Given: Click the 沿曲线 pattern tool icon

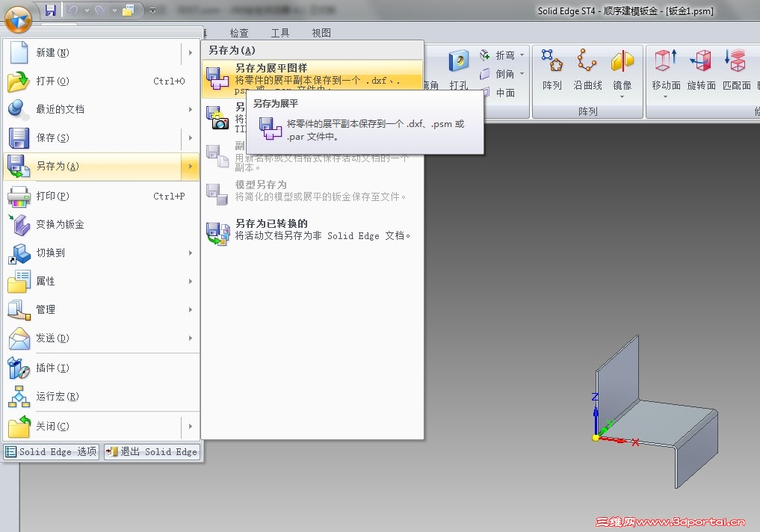Looking at the screenshot, I should click(587, 60).
